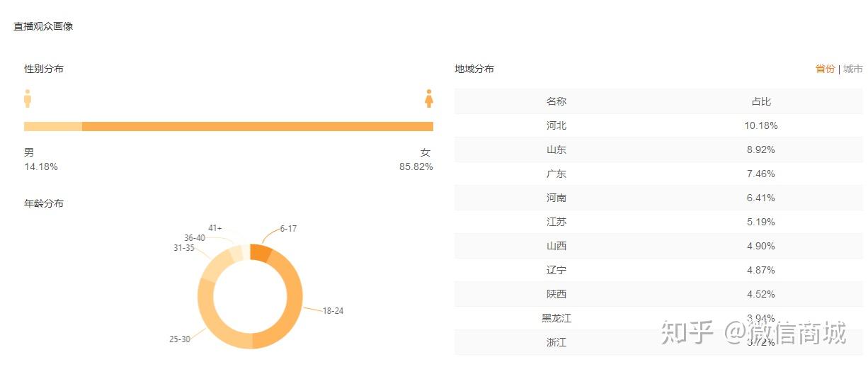
Task: Click the male portion of gender bar
Action: point(53,126)
